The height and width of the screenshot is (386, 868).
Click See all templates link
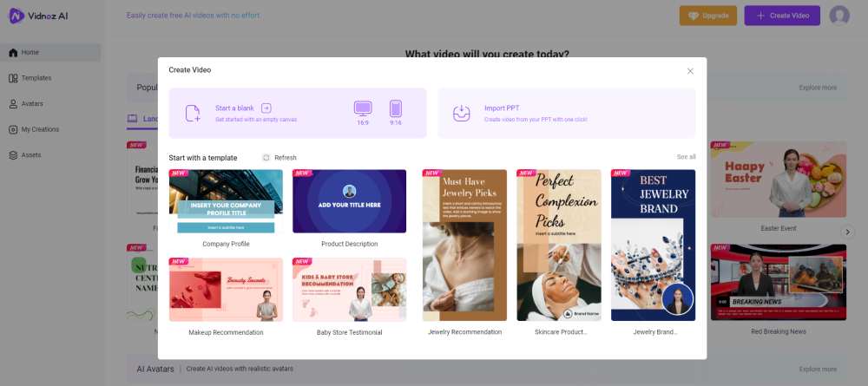686,157
